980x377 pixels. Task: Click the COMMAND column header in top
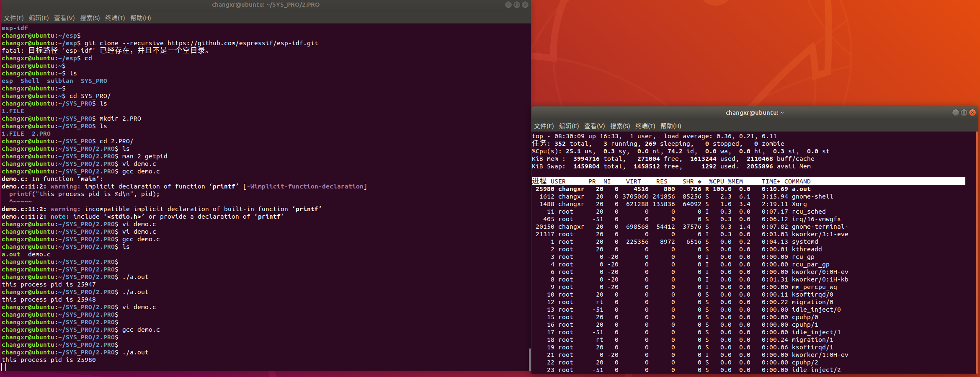coord(797,181)
